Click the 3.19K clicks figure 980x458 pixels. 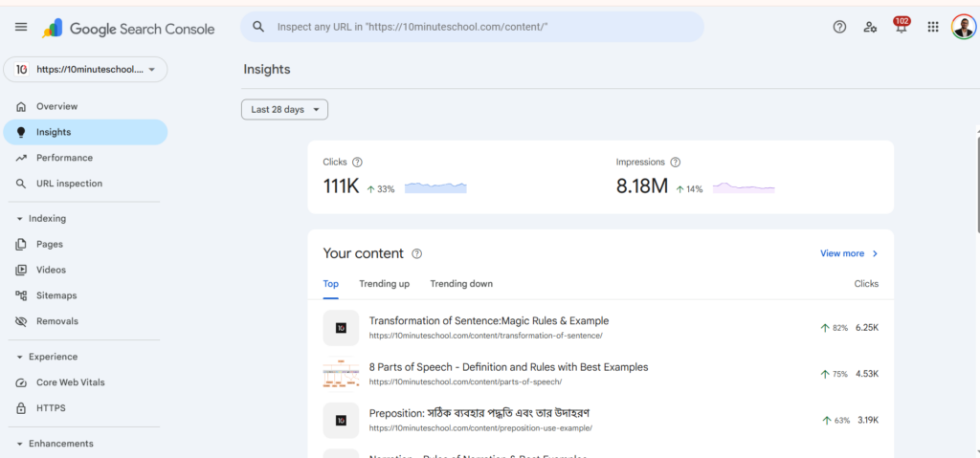(x=867, y=420)
